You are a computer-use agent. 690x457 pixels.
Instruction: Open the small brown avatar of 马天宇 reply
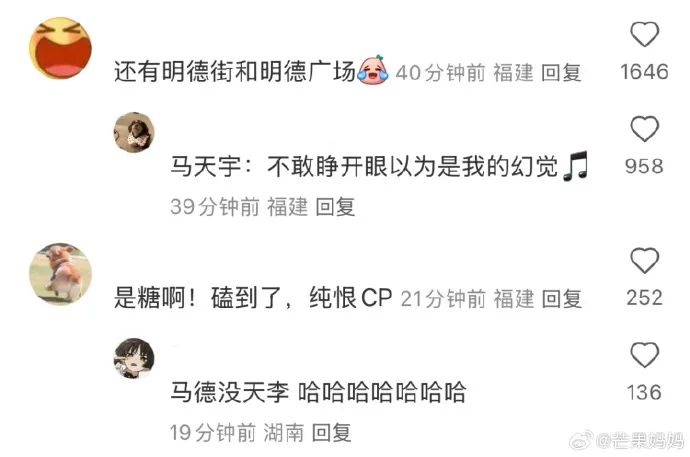[134, 132]
